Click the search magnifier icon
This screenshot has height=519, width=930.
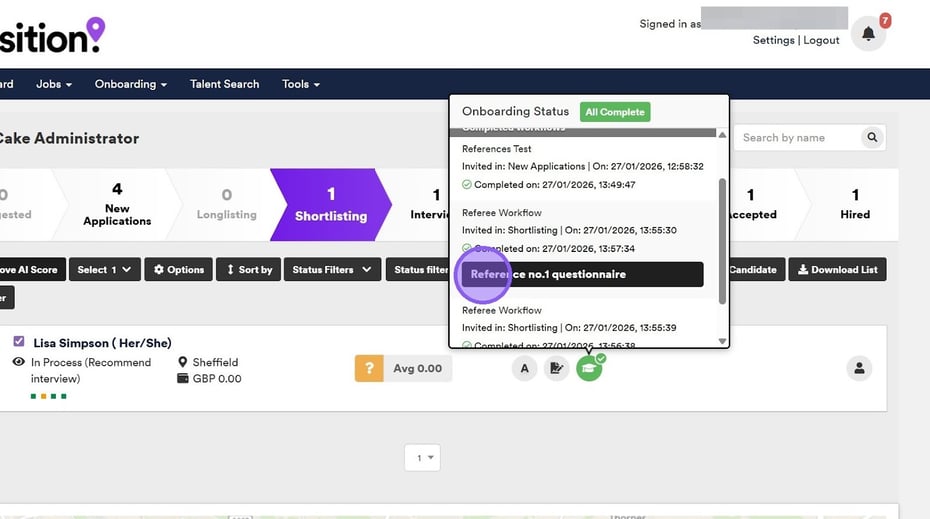872,138
